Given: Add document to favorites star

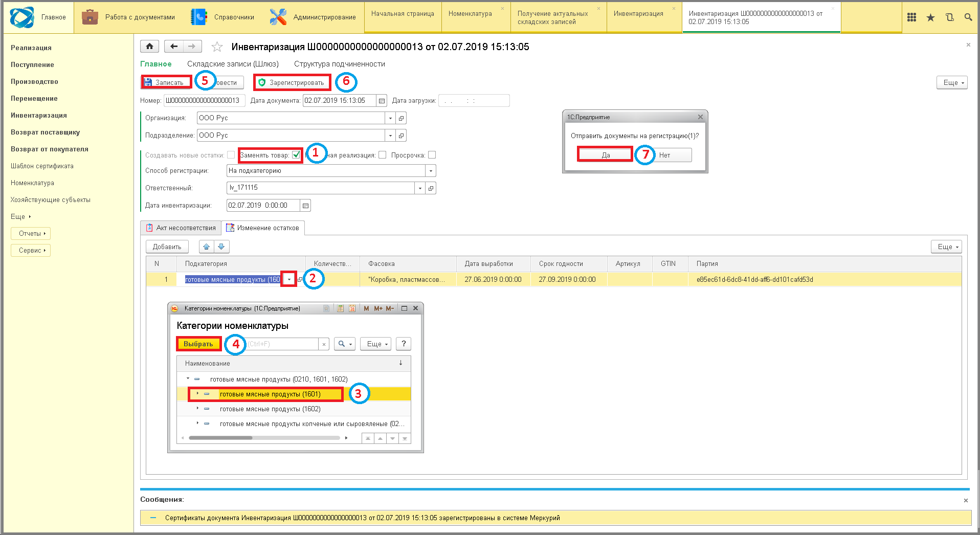Looking at the screenshot, I should (217, 47).
